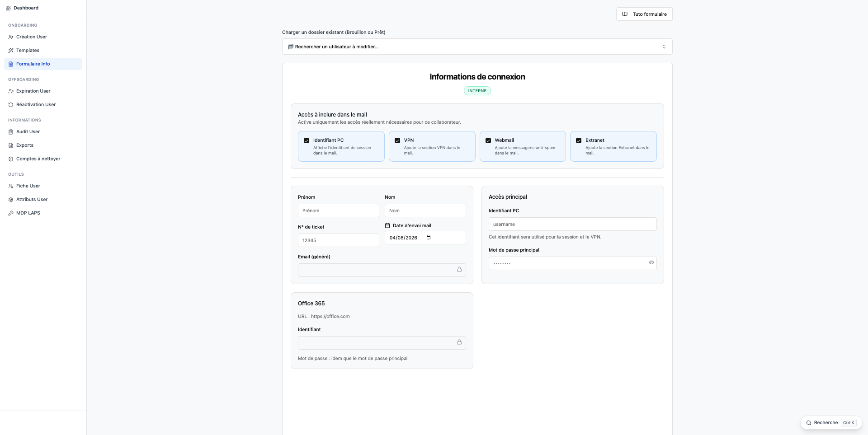
Task: Click the lock icon in Email field
Action: (x=459, y=270)
